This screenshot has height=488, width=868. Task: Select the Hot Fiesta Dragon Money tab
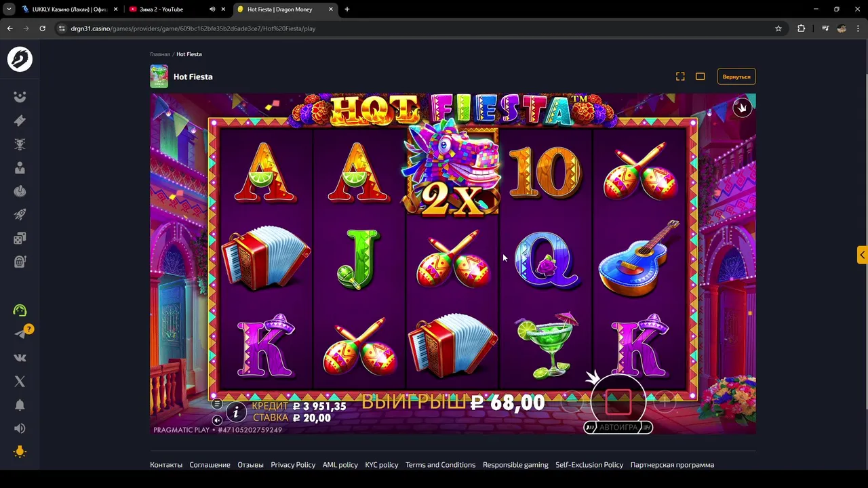285,9
